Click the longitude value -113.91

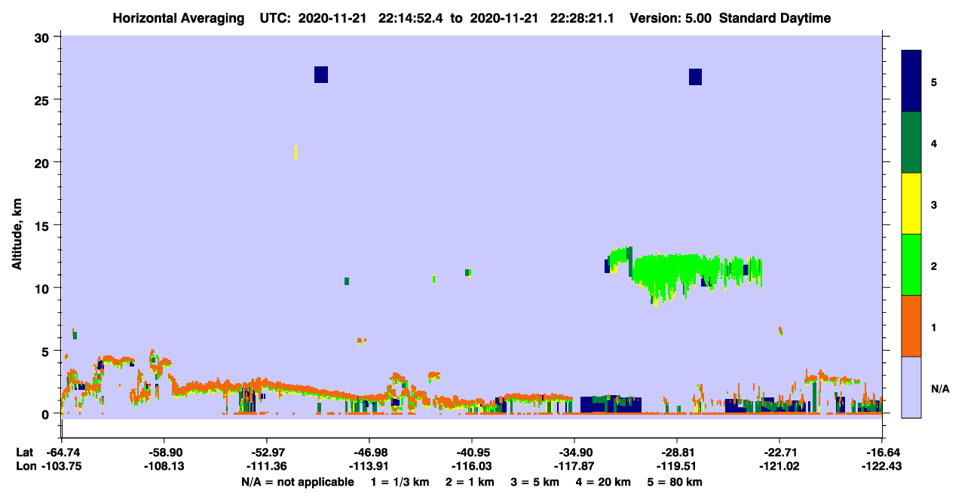point(369,466)
